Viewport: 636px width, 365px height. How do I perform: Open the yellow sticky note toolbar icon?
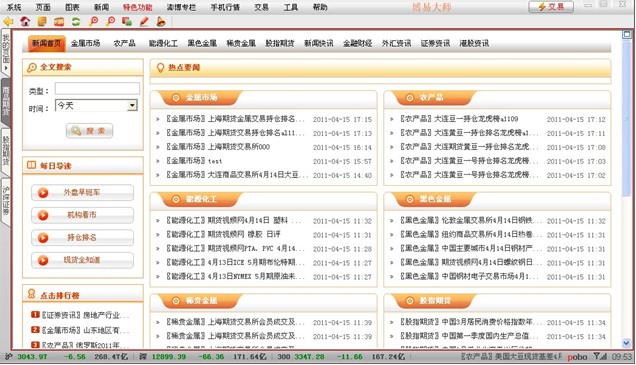(x=42, y=21)
